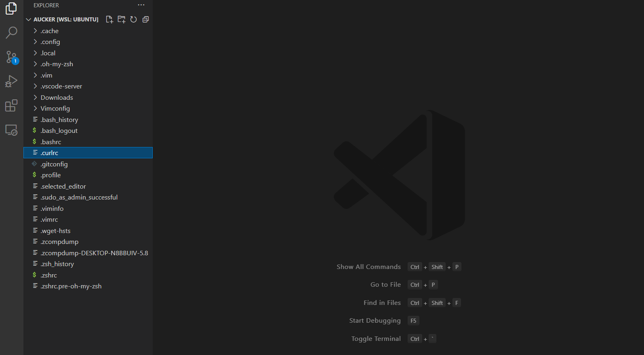The height and width of the screenshot is (355, 644).
Task: Collapse all folders in Explorer
Action: (145, 19)
